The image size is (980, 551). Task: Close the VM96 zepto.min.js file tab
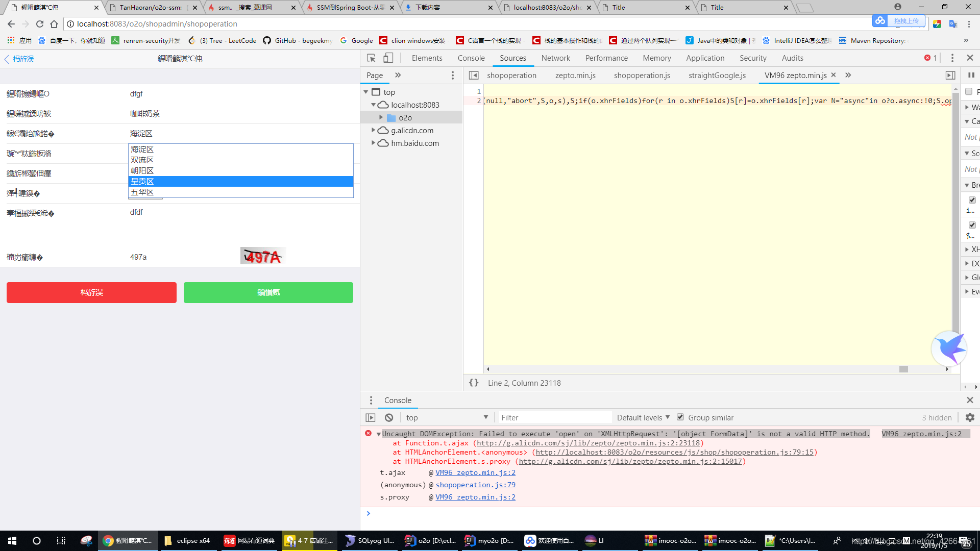[834, 75]
